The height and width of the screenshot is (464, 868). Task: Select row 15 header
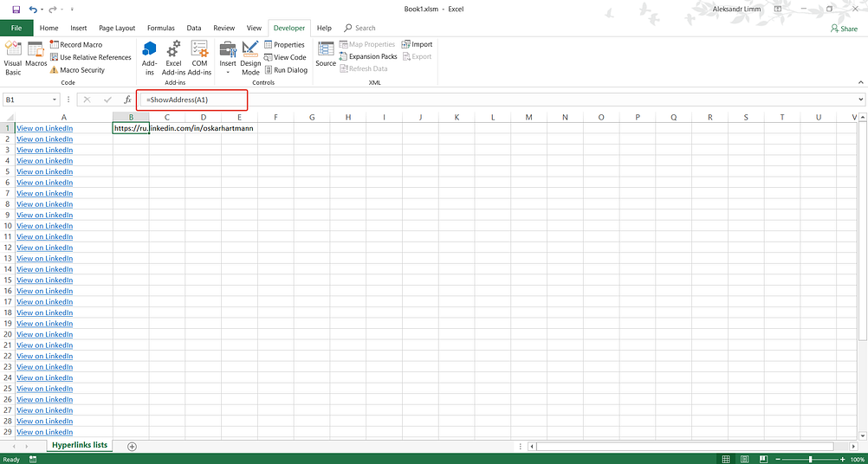tap(7, 280)
